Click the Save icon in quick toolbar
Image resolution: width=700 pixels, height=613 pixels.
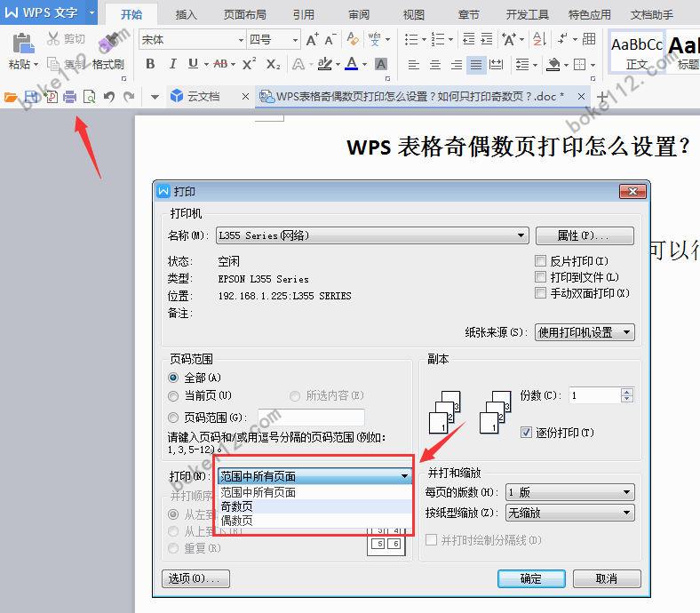[31, 97]
